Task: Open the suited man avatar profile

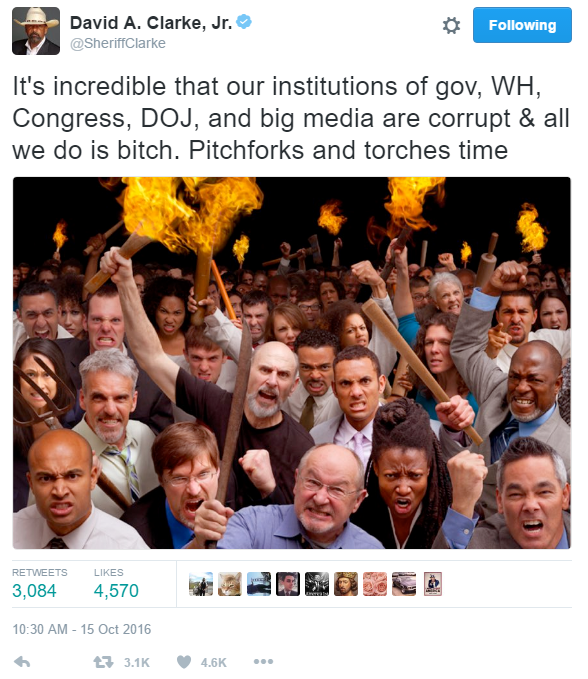Action: 288,584
